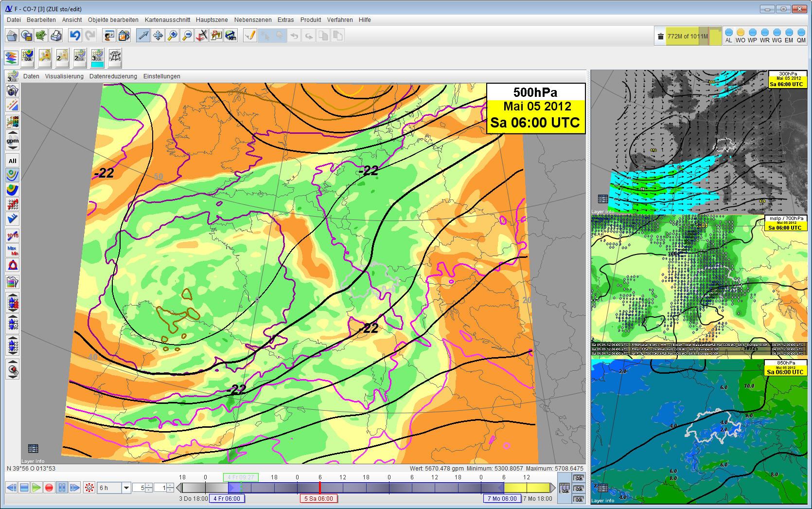Click the pencil drawing tool icon
This screenshot has height=509, width=812.
tap(250, 36)
